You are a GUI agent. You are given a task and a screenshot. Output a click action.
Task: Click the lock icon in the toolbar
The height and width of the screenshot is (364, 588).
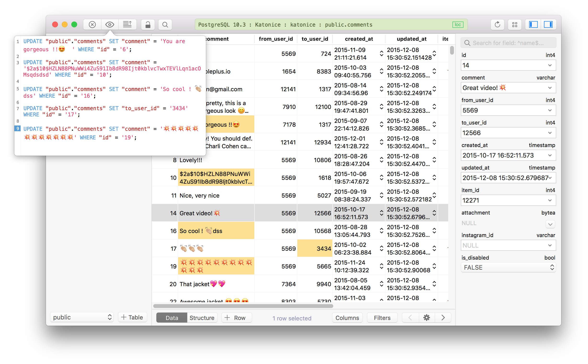(x=148, y=25)
